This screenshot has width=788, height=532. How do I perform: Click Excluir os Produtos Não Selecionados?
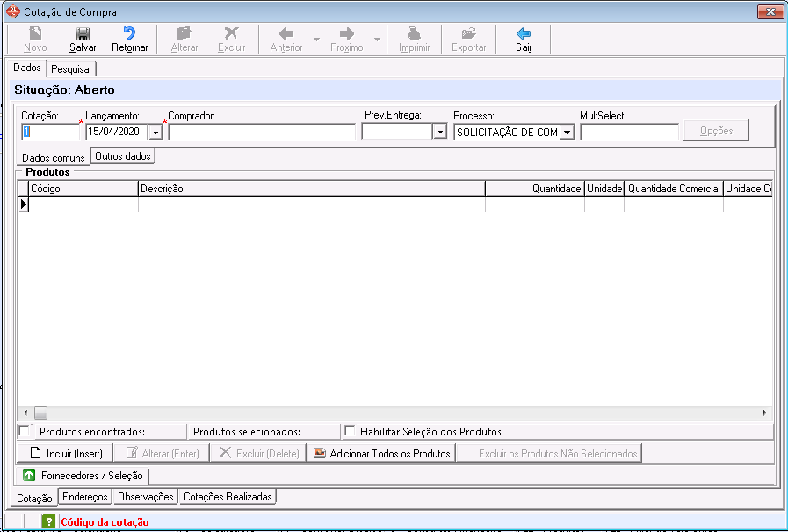coord(549,453)
